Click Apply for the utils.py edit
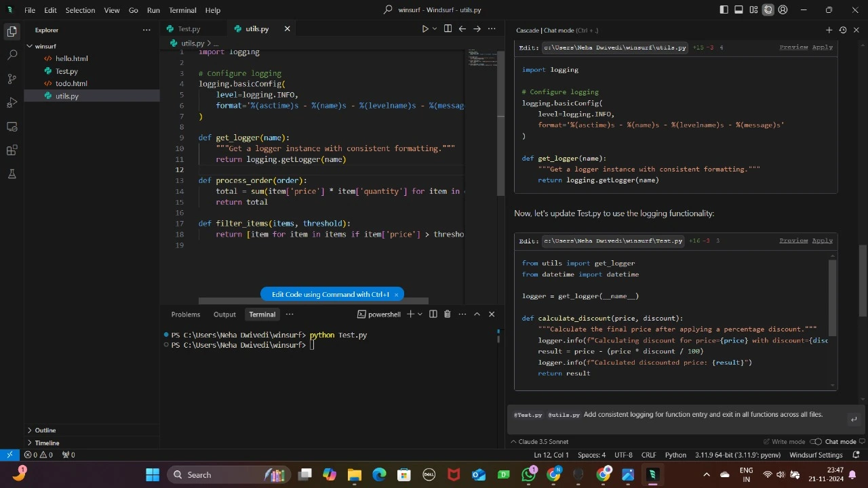The width and height of the screenshot is (868, 488). point(822,47)
